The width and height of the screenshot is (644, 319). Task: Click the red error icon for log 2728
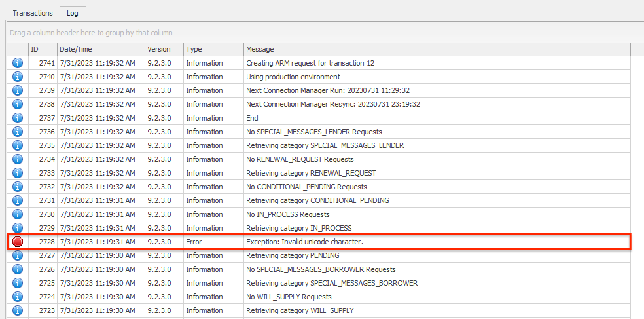coord(18,242)
